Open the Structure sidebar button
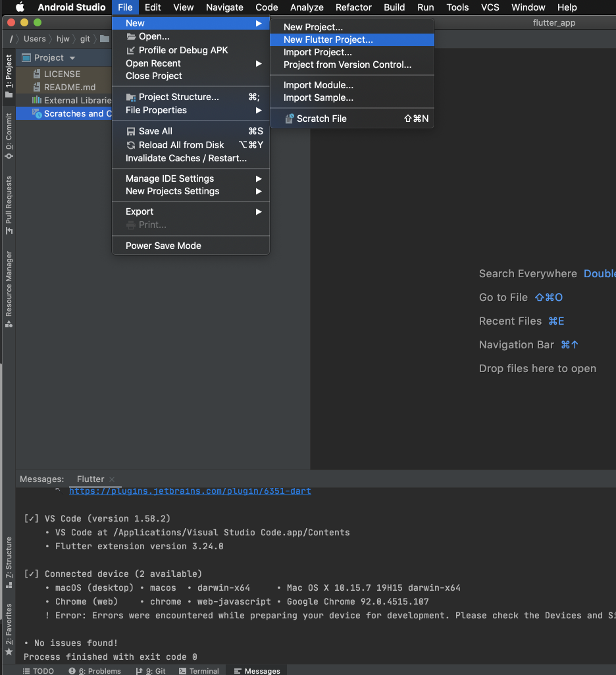The width and height of the screenshot is (616, 675). click(x=9, y=562)
